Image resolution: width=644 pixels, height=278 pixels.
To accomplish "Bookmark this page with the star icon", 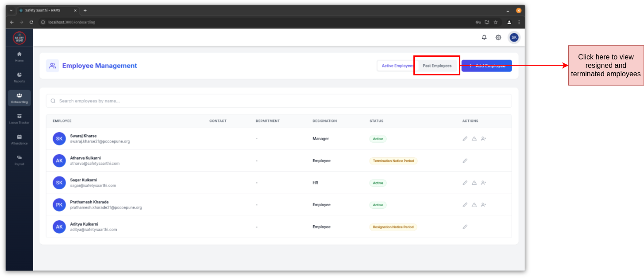I will pos(496,22).
